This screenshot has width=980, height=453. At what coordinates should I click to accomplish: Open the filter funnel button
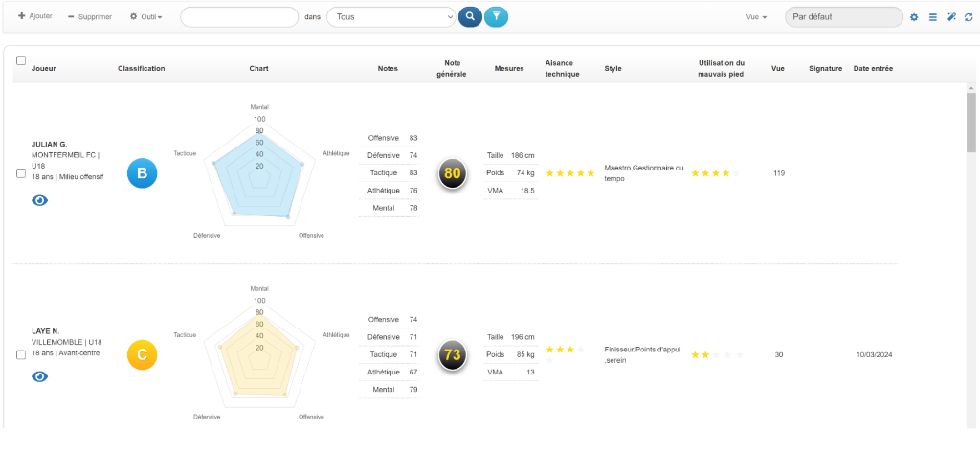[496, 16]
